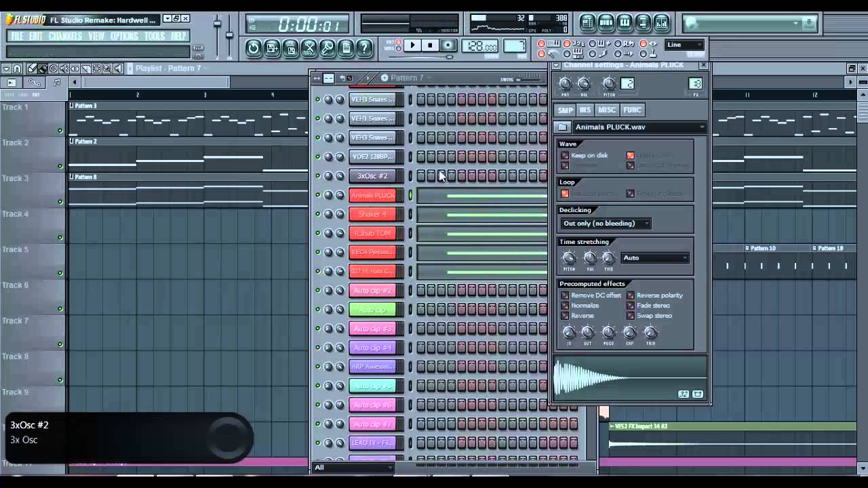Open the audio editor scissors icon

[309, 47]
